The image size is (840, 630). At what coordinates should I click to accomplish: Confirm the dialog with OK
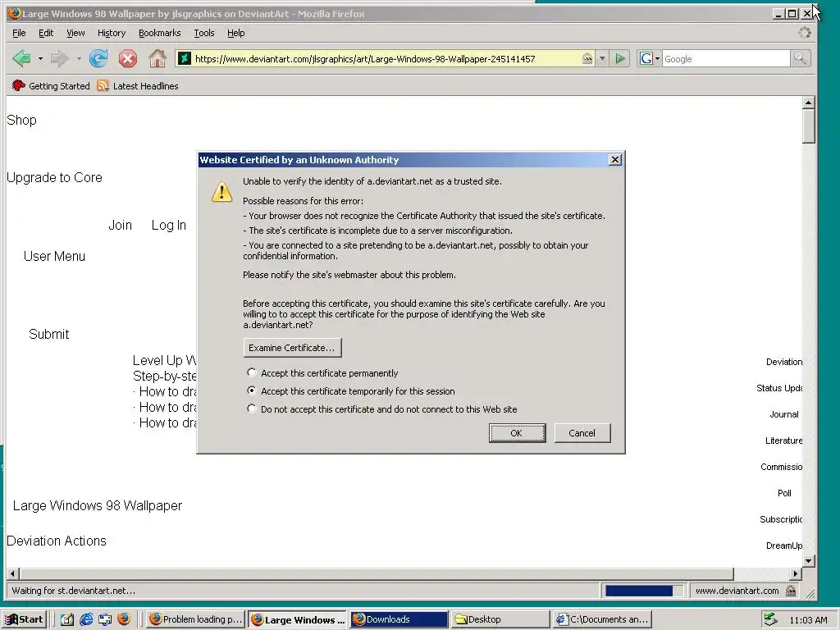(x=517, y=433)
